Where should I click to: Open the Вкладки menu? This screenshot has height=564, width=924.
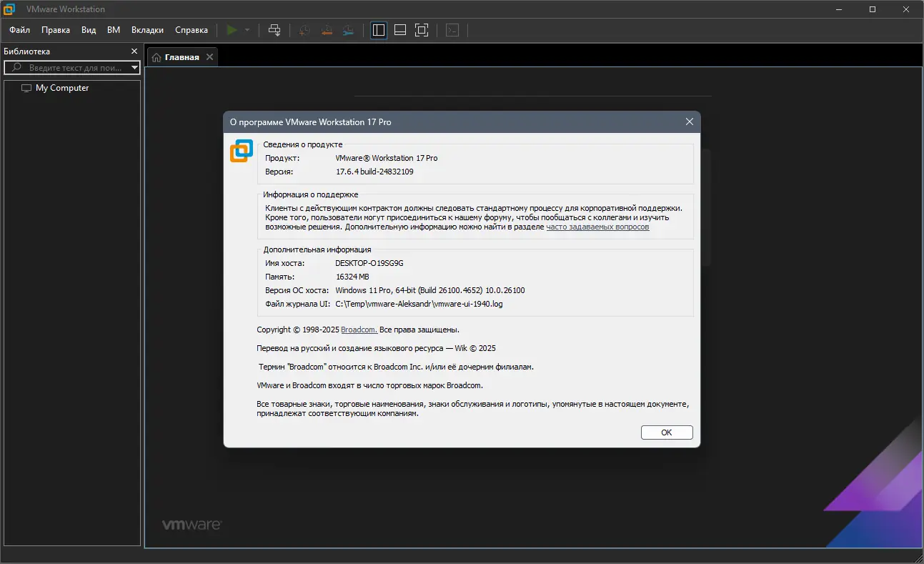point(148,30)
